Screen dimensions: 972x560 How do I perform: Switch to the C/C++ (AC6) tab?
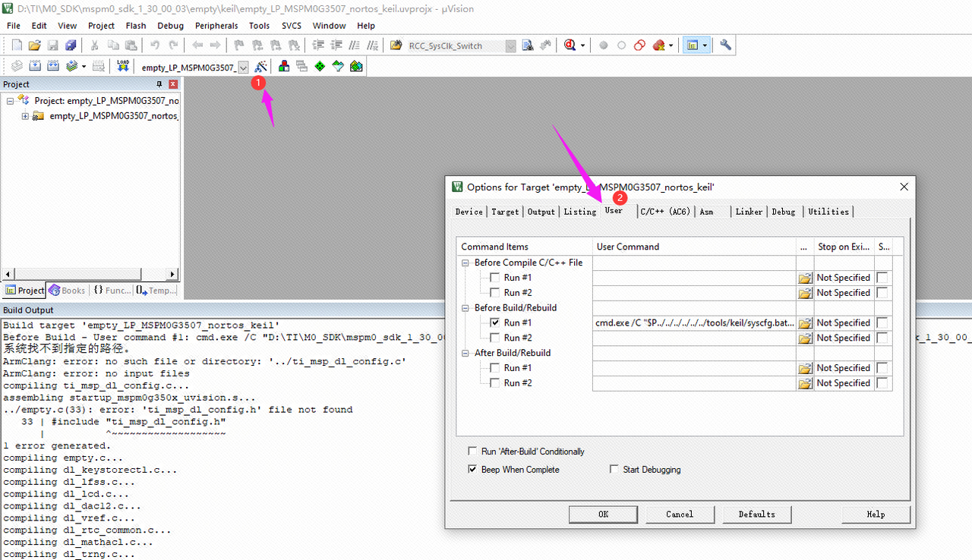664,212
